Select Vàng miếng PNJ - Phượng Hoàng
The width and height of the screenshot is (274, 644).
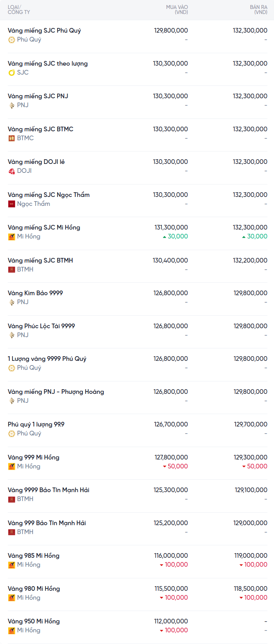coord(56,392)
